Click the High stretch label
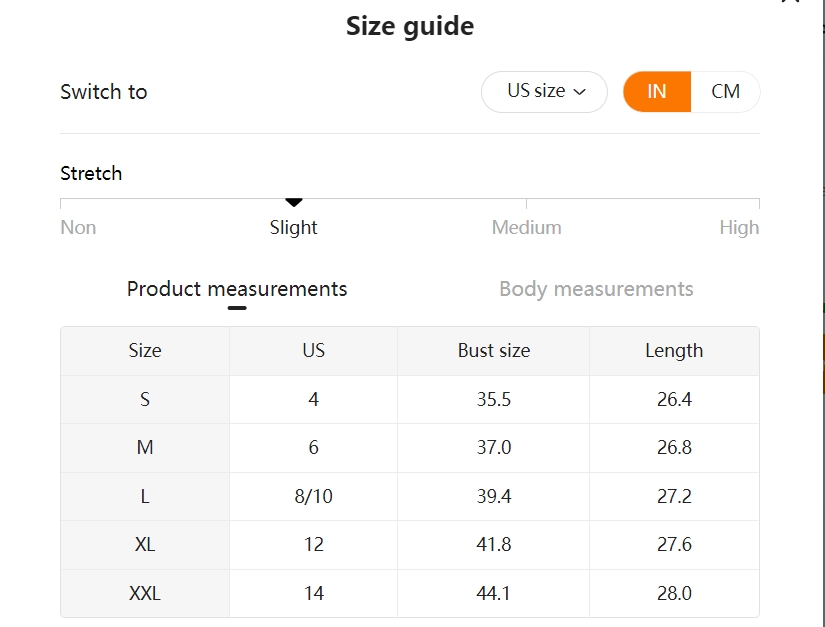 click(739, 227)
